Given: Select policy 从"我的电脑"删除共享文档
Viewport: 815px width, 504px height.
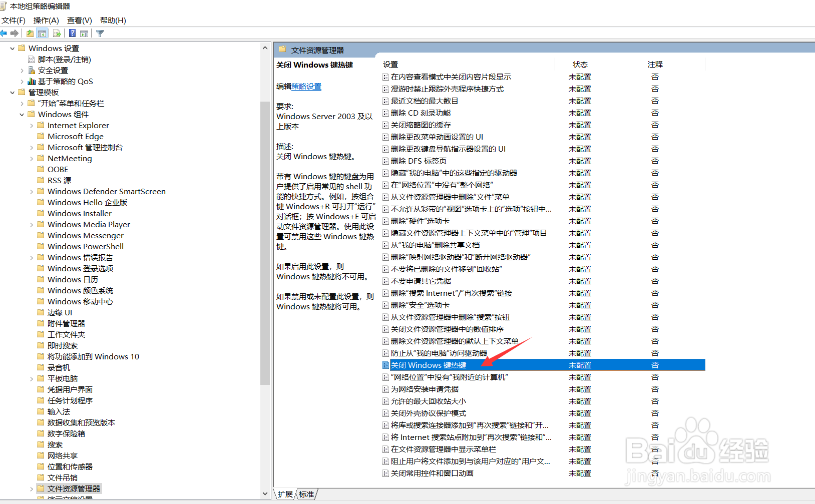Looking at the screenshot, I should pyautogui.click(x=435, y=245).
